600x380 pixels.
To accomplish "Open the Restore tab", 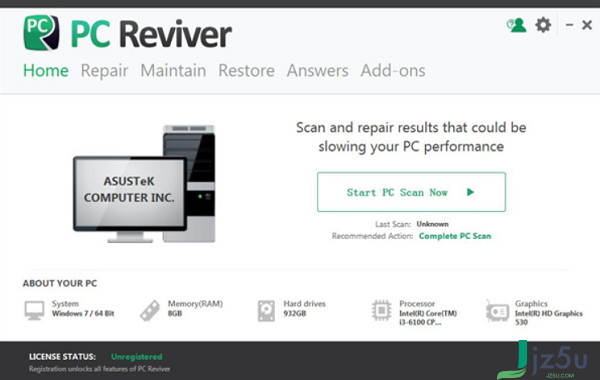I will click(246, 71).
